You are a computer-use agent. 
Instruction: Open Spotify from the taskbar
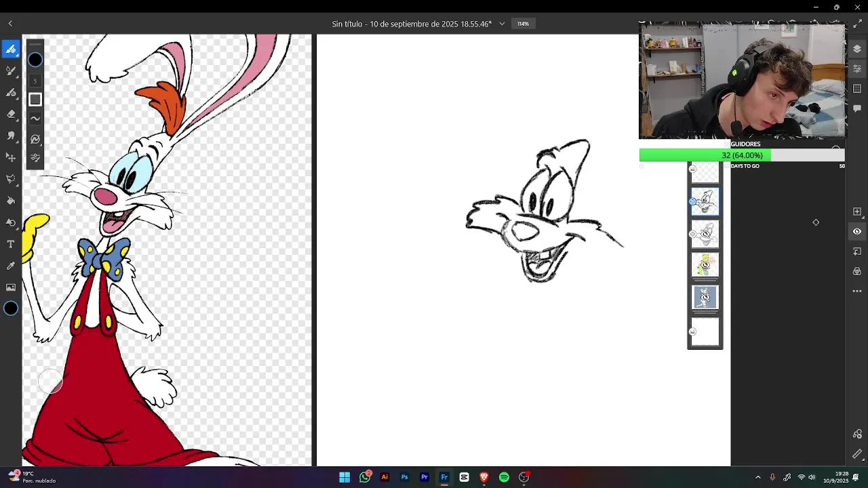(504, 477)
